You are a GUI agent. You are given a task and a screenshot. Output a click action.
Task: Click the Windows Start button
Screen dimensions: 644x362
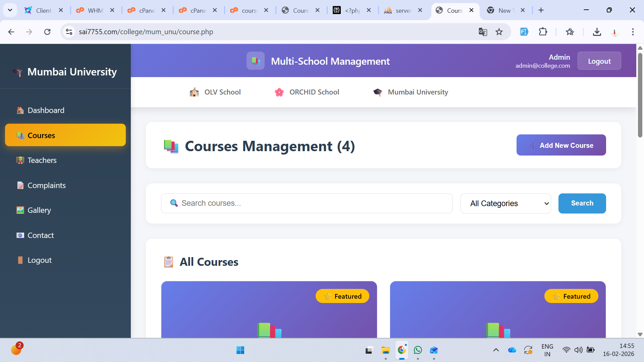coord(240,350)
